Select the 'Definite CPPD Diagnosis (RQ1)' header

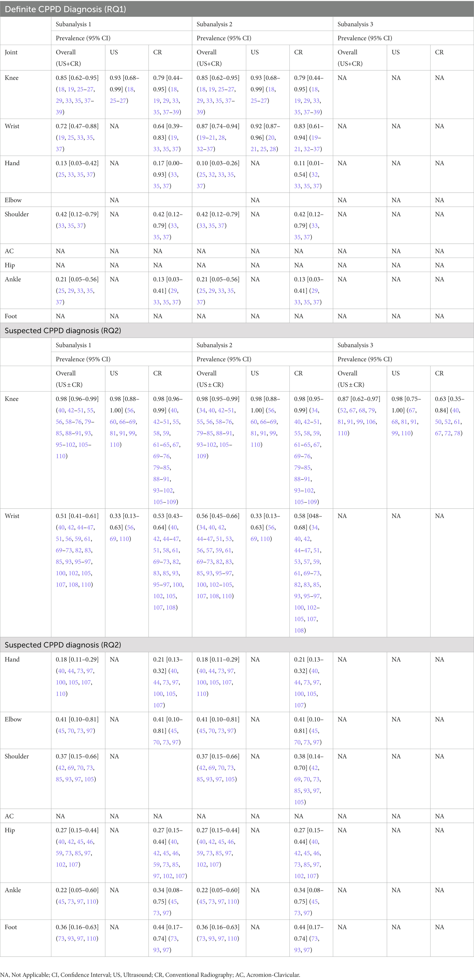click(65, 9)
